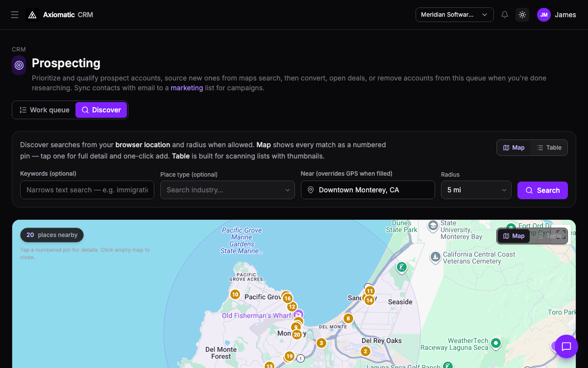Click the Del Monte Forest map label
Screen dimensions: 588x368
tap(221, 353)
